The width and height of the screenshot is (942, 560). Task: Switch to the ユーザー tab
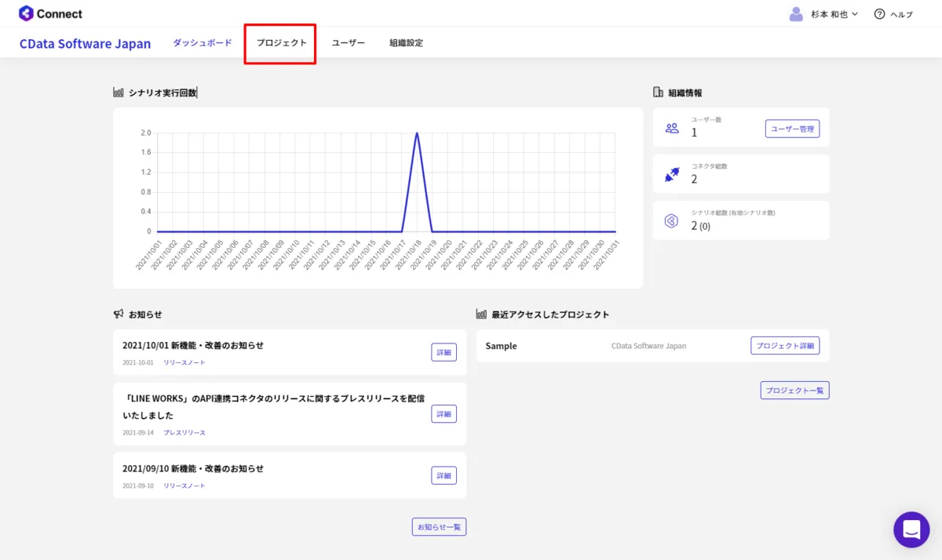pyautogui.click(x=348, y=43)
